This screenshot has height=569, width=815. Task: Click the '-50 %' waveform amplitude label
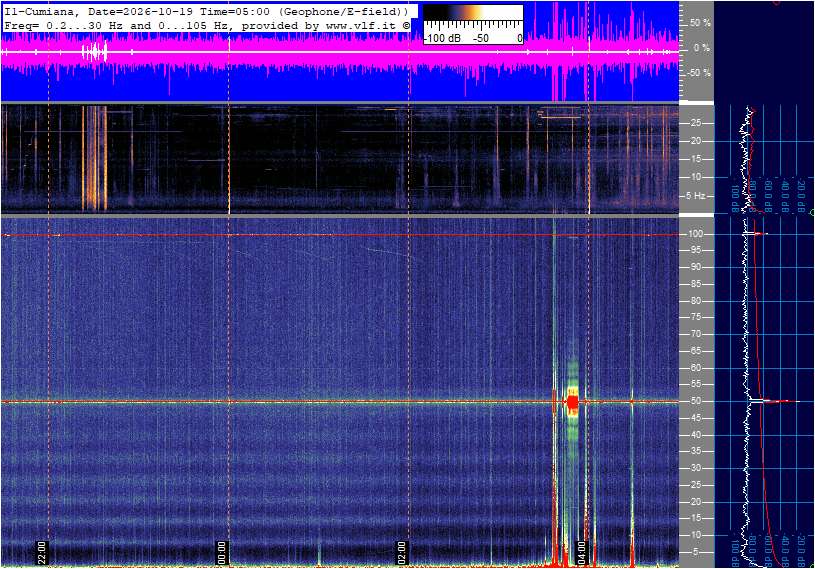(699, 73)
